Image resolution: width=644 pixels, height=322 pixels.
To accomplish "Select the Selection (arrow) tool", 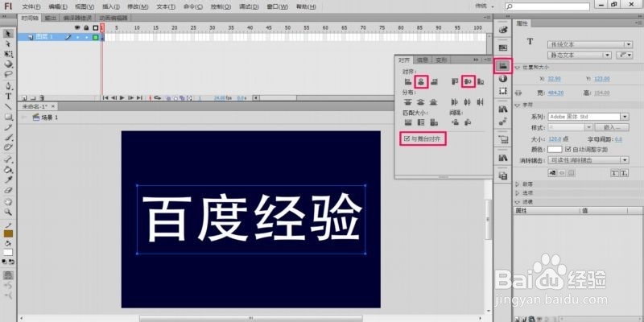I will (8, 34).
